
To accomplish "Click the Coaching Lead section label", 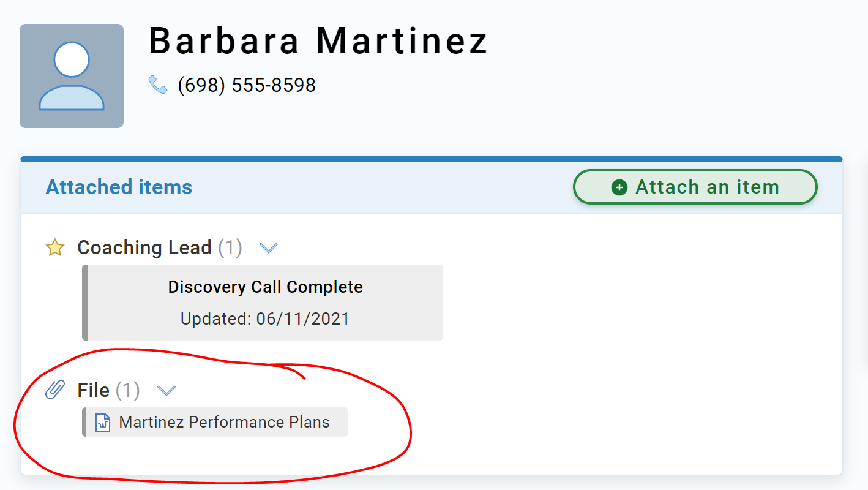I will coord(144,247).
